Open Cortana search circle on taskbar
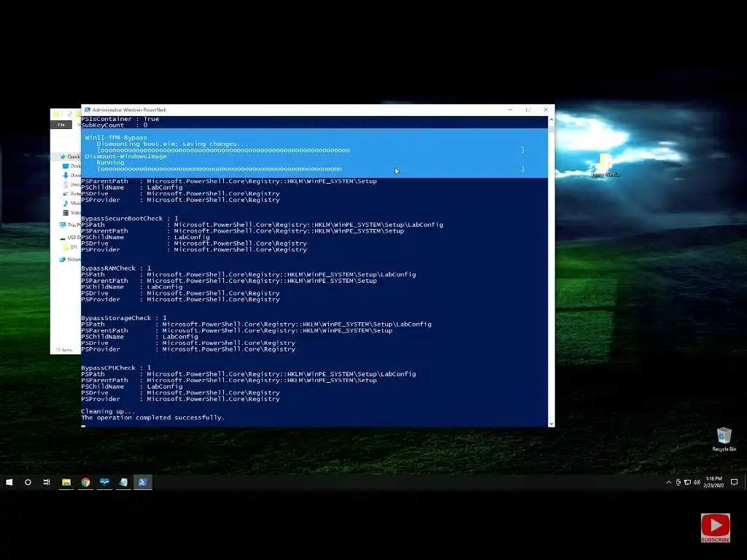 [28, 482]
